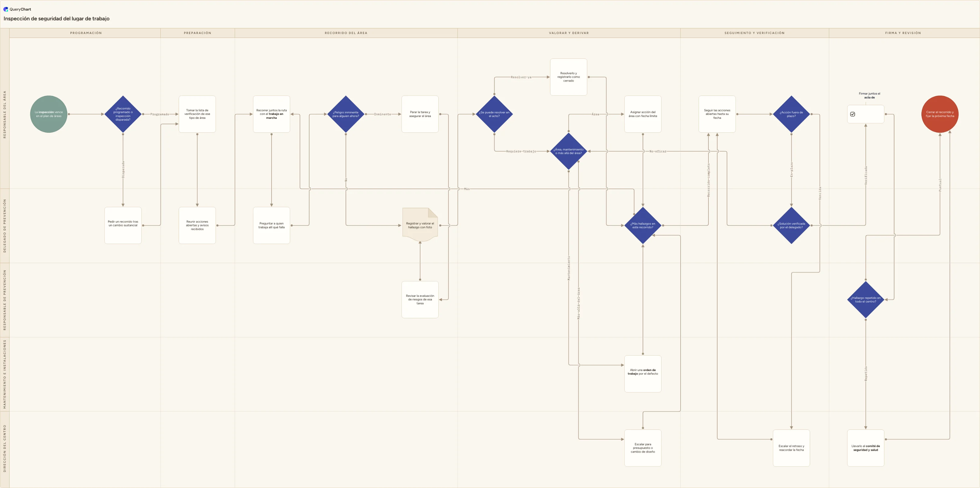Click the 'Programación' column header

coord(85,33)
